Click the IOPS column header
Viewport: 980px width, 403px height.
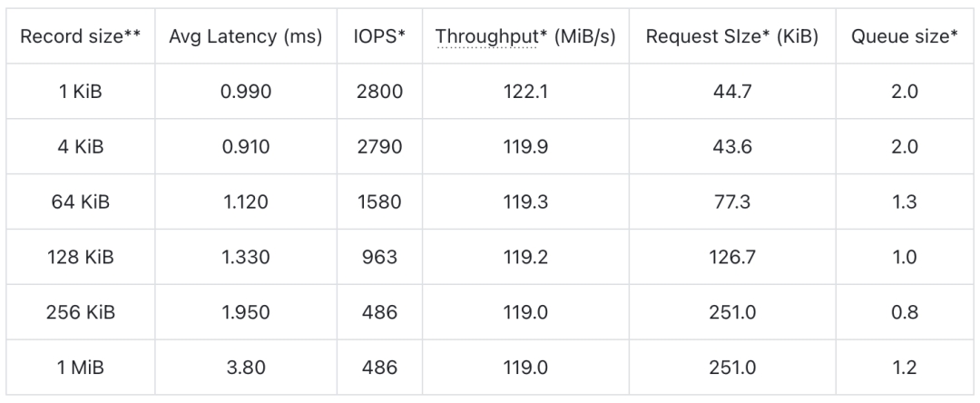[379, 37]
